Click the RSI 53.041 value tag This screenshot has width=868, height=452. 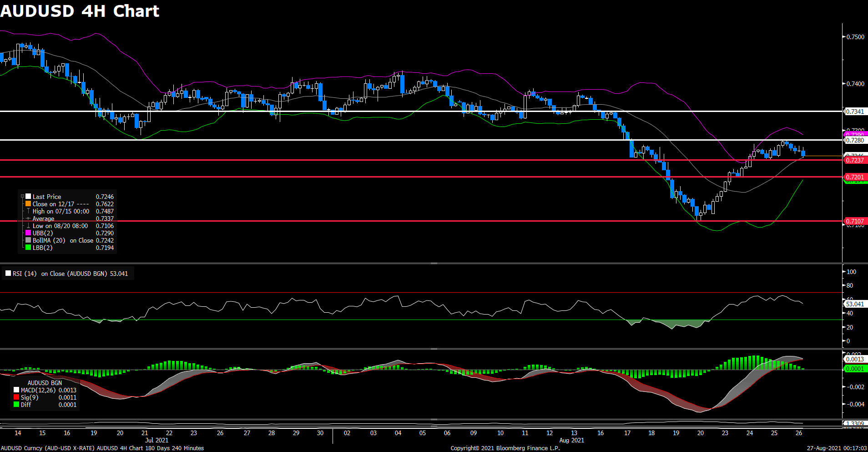(855, 304)
